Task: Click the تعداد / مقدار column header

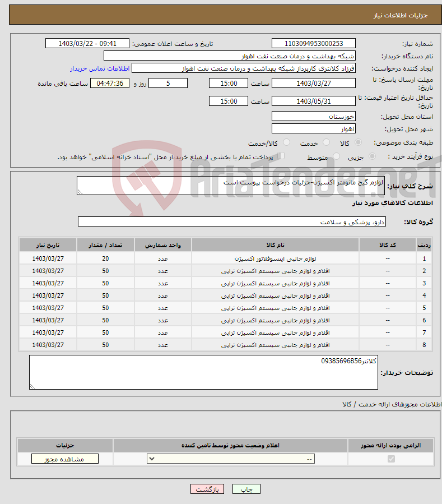Action: (x=105, y=245)
